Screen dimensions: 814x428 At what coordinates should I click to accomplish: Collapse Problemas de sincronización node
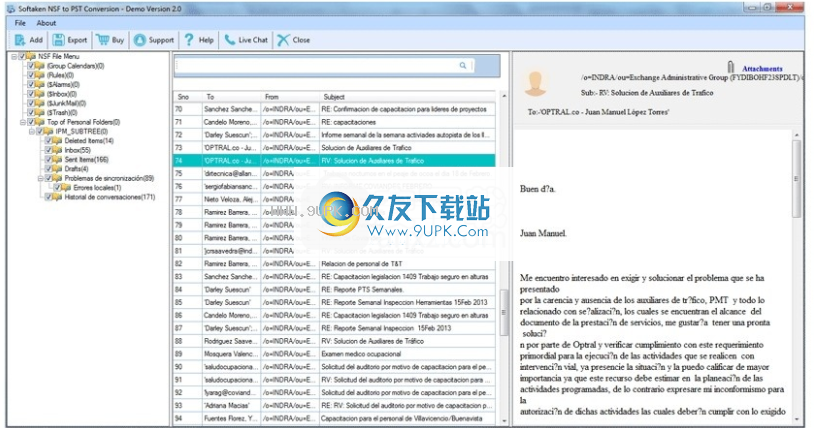click(x=40, y=178)
